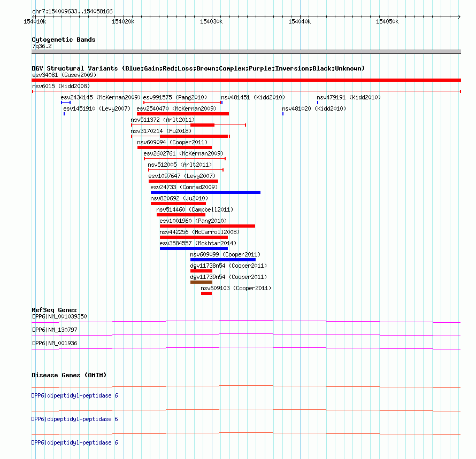Open the Disease Genes (OMIM) track heading
476x459 pixels.
tap(69, 375)
